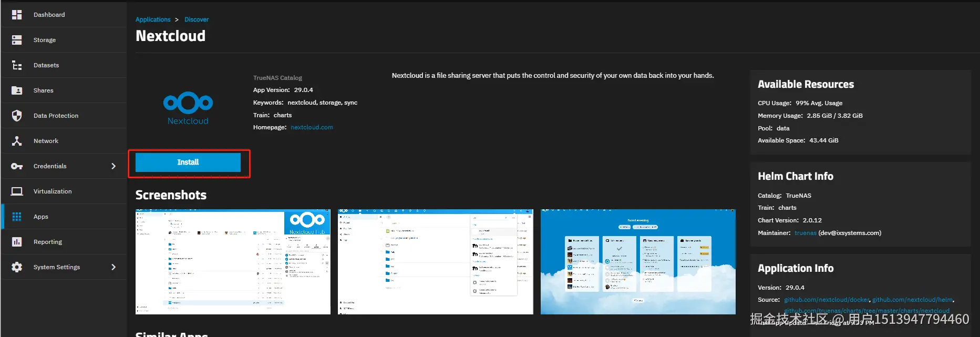This screenshot has height=337, width=980.
Task: Click the Available Space 43.44 GiB value
Action: click(824, 140)
